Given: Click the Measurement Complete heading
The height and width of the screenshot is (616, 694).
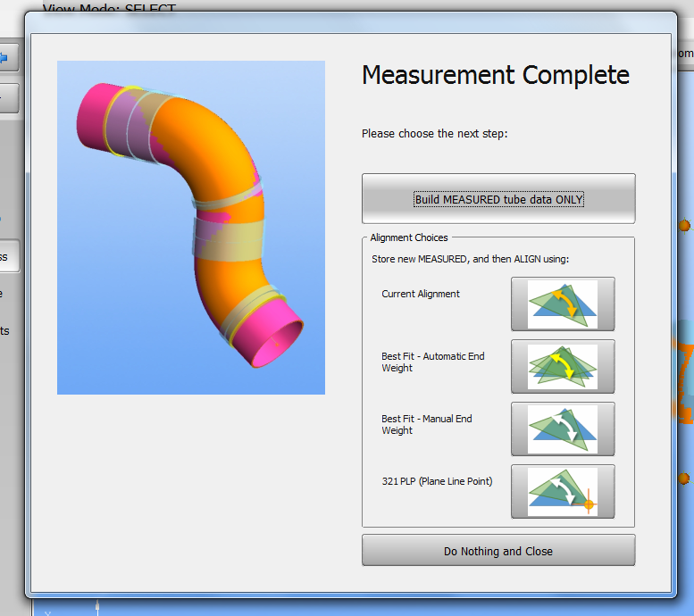Looking at the screenshot, I should (495, 75).
